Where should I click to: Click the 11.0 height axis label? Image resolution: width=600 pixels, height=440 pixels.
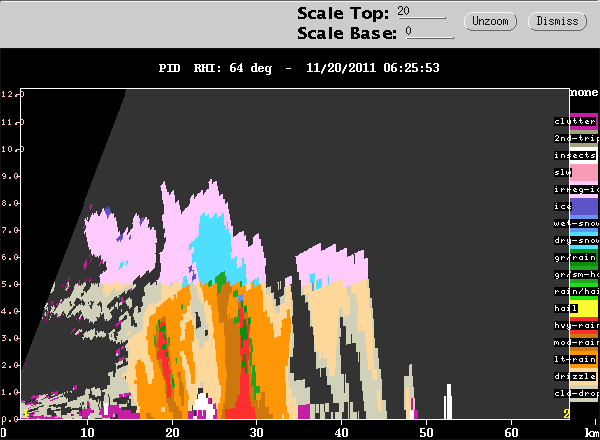tap(13, 122)
